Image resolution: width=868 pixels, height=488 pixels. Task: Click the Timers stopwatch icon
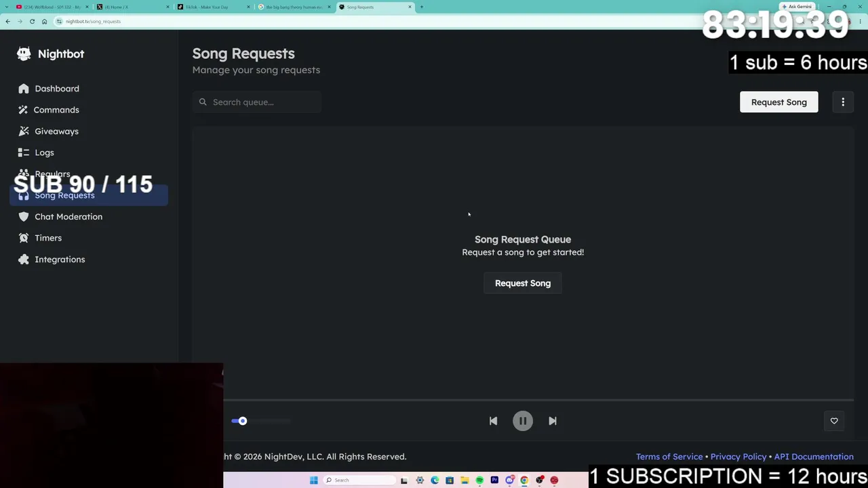click(x=24, y=238)
